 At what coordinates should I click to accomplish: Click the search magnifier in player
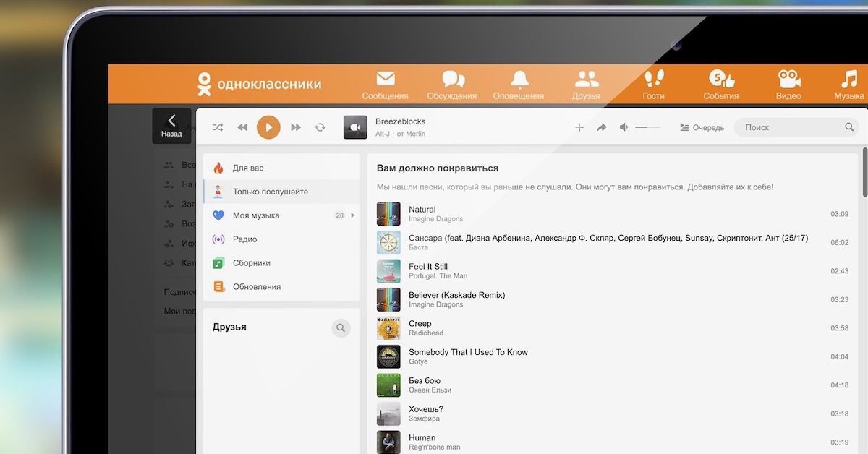[x=849, y=127]
